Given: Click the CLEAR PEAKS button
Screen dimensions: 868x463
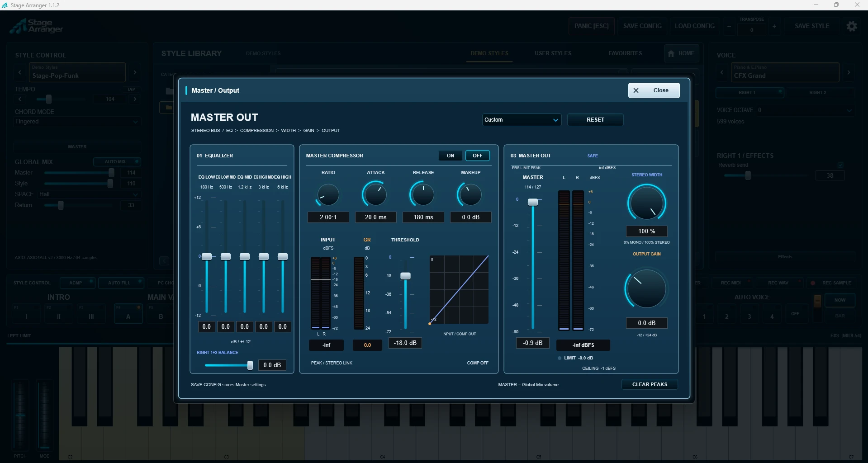Looking at the screenshot, I should click(x=650, y=384).
